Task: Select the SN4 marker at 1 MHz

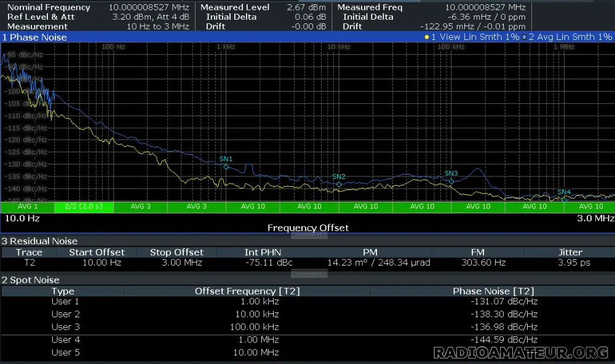Action: click(x=564, y=199)
